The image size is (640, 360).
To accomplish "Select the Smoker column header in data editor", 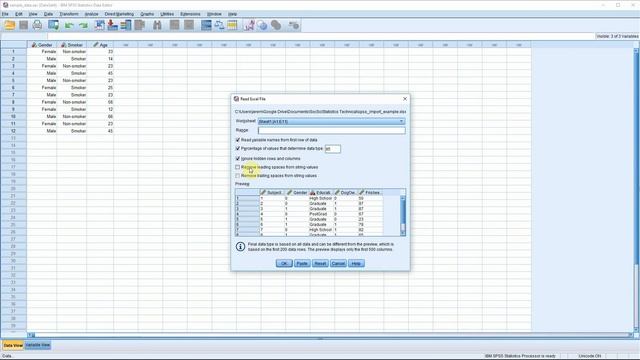I will [72, 44].
